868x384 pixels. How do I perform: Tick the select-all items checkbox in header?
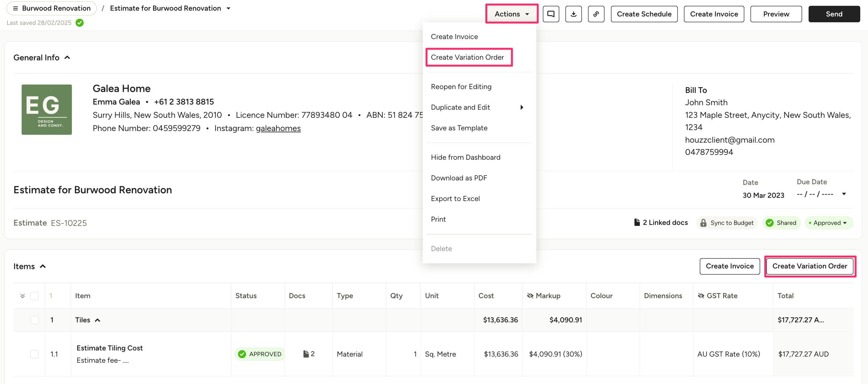pyautogui.click(x=34, y=296)
